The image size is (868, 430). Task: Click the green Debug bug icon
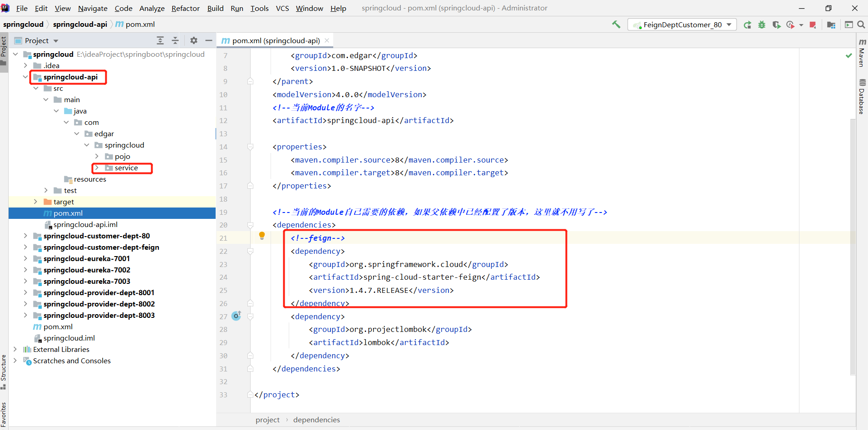762,25
